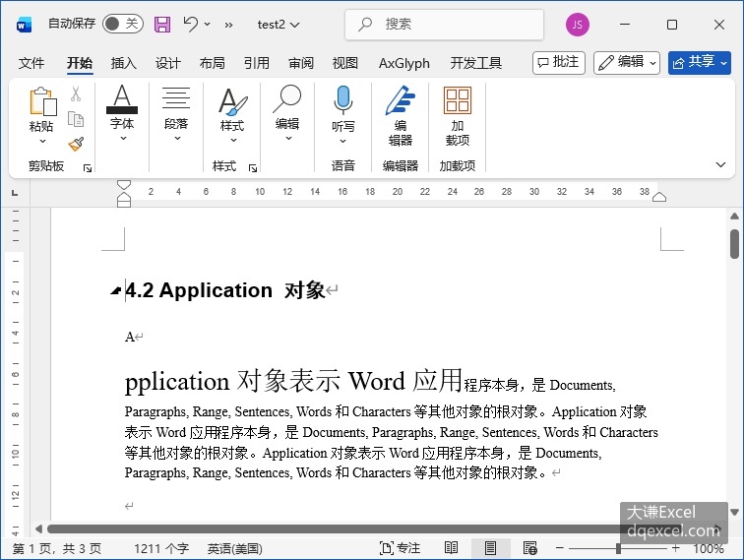Collapse the 4.2 Application heading triangle
744x560 pixels.
click(x=115, y=291)
